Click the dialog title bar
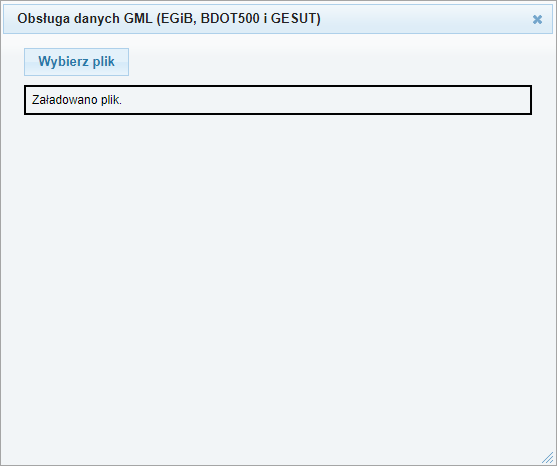Viewport: 557px width, 466px height. tap(278, 19)
